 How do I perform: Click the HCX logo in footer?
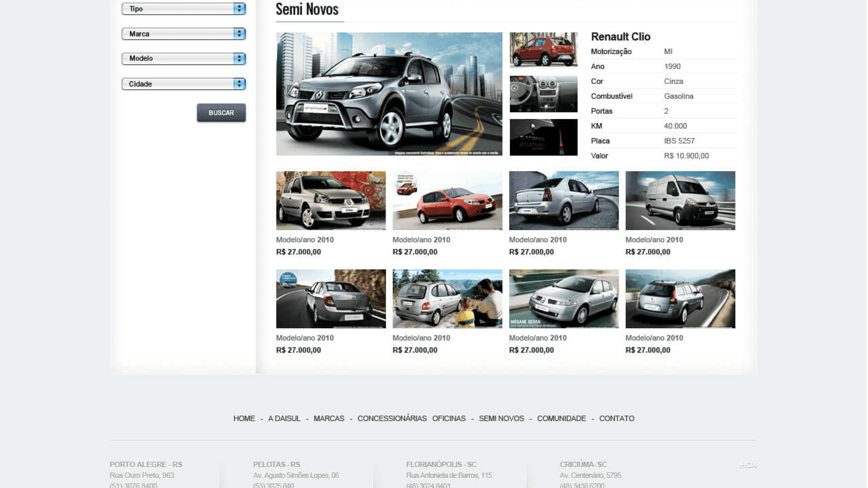coord(748,465)
